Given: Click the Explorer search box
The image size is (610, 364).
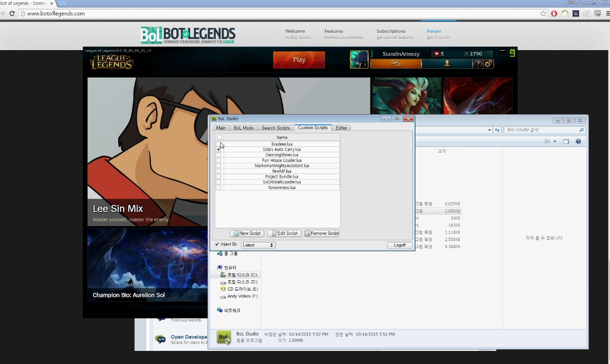Looking at the screenshot, I should (x=545, y=130).
